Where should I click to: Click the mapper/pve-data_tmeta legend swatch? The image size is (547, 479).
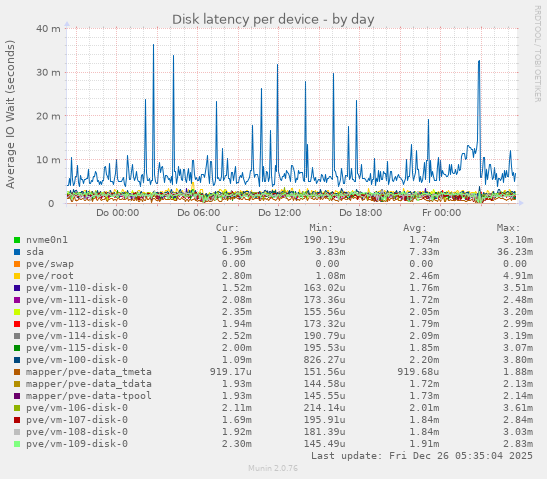click(x=17, y=372)
